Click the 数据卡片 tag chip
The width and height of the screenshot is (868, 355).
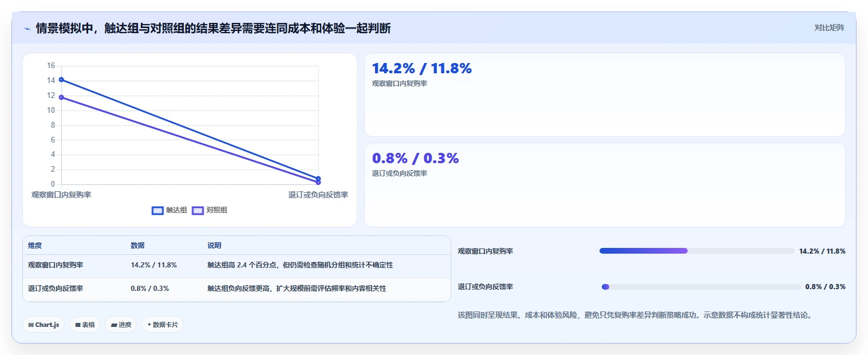click(x=163, y=325)
